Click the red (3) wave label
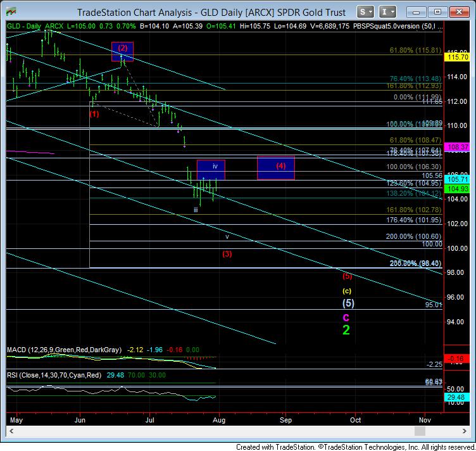476x451 pixels. tap(227, 254)
